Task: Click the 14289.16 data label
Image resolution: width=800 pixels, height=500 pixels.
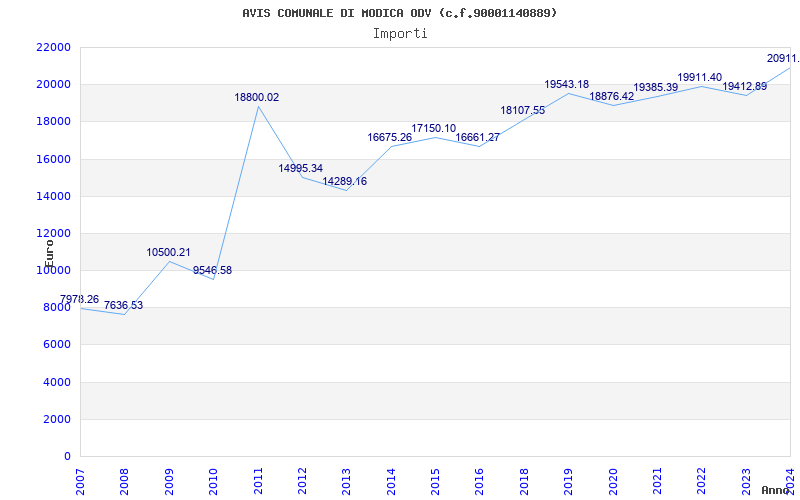Action: (x=344, y=182)
